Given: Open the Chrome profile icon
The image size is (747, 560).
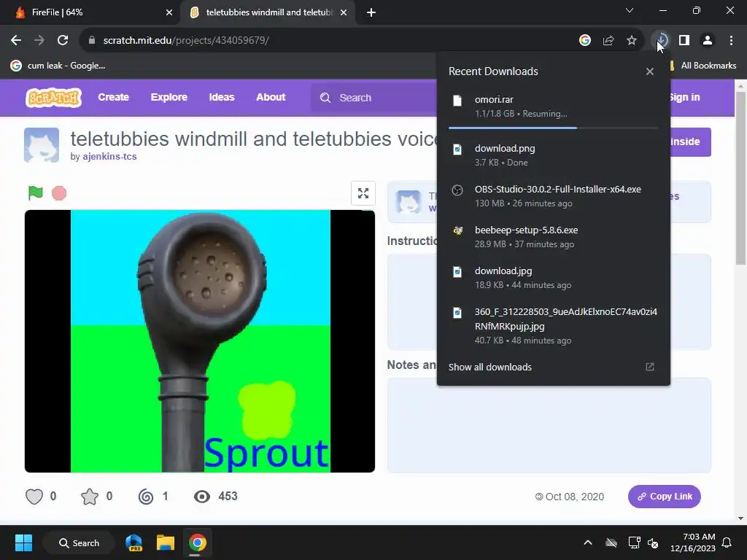Looking at the screenshot, I should point(708,41).
